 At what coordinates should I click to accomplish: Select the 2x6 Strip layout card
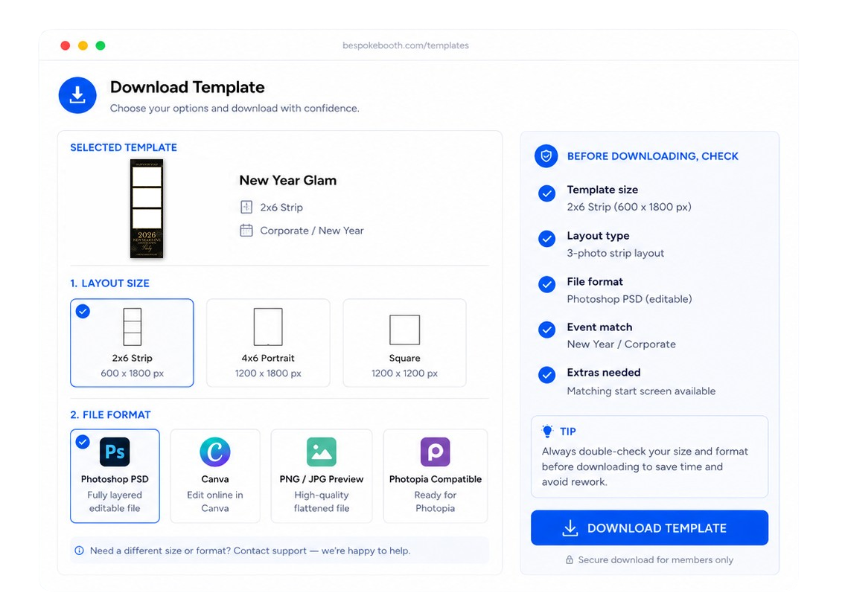tap(132, 342)
